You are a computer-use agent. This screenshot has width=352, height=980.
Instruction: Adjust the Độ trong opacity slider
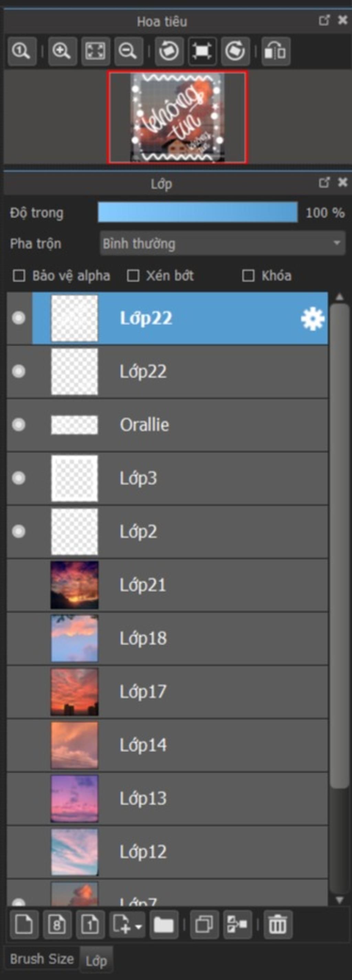[198, 212]
